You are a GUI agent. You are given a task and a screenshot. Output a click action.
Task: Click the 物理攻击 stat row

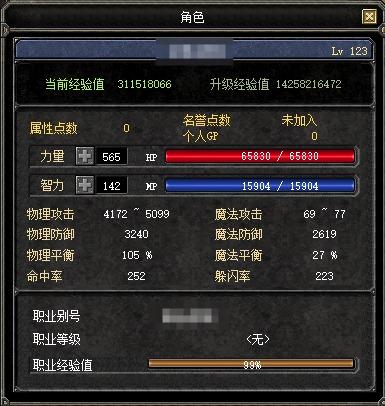click(98, 214)
